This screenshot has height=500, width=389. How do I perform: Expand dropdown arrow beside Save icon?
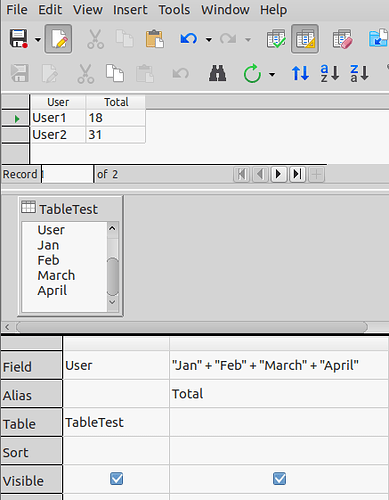[x=38, y=40]
